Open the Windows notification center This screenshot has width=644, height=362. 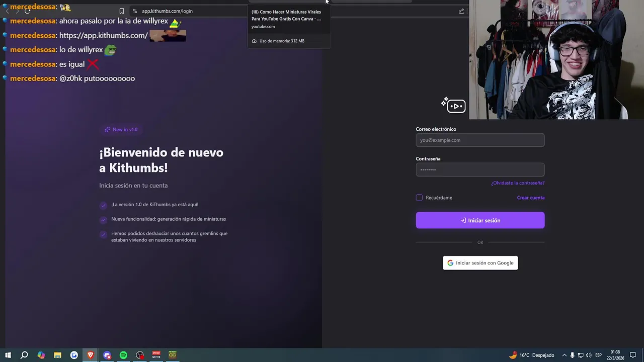click(633, 355)
